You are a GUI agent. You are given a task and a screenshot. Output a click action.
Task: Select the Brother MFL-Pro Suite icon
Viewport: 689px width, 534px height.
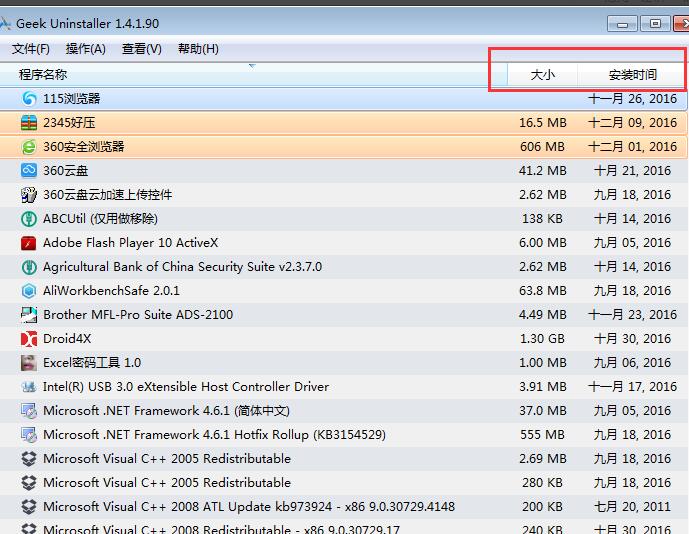(29, 315)
